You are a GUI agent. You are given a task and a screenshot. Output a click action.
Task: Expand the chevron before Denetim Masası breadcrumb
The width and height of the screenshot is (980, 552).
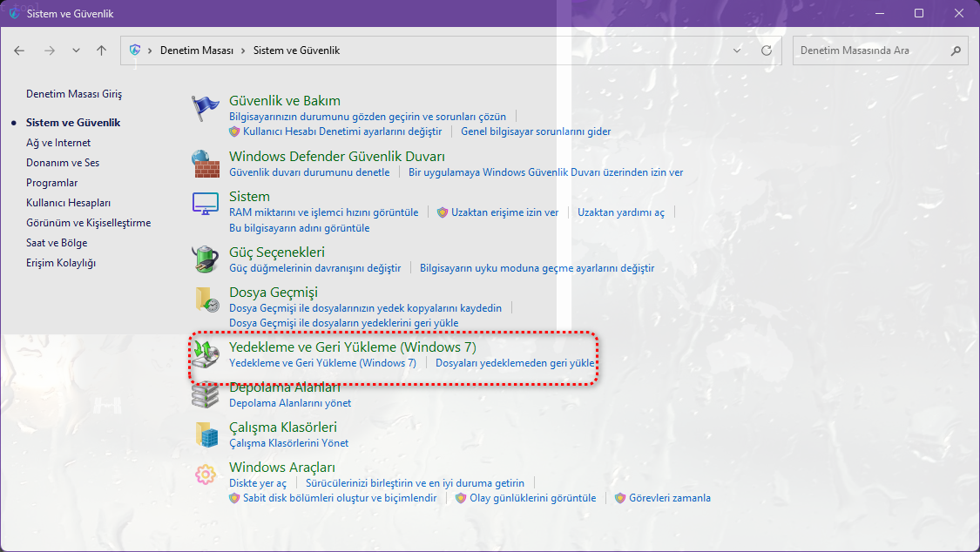coord(150,50)
